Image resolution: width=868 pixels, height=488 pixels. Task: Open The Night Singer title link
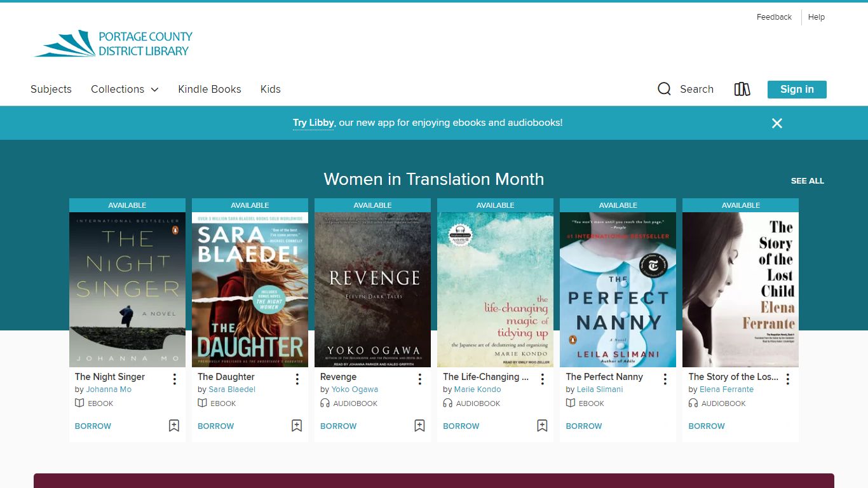110,377
